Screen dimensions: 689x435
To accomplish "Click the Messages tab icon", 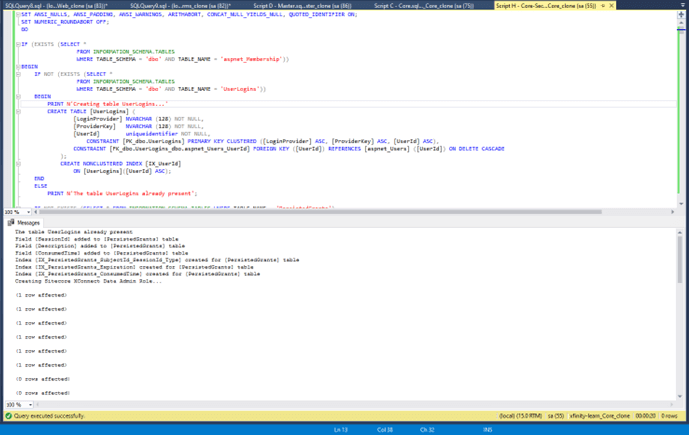I will (x=11, y=223).
